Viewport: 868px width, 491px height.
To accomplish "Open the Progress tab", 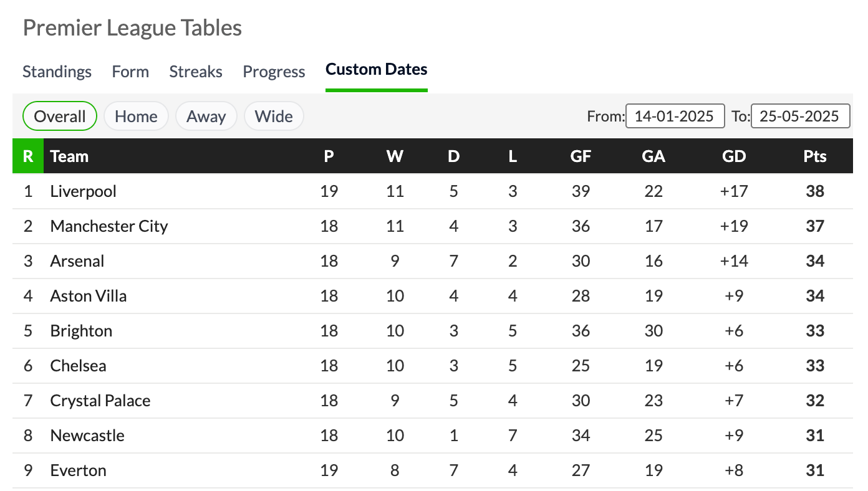I will click(x=274, y=72).
